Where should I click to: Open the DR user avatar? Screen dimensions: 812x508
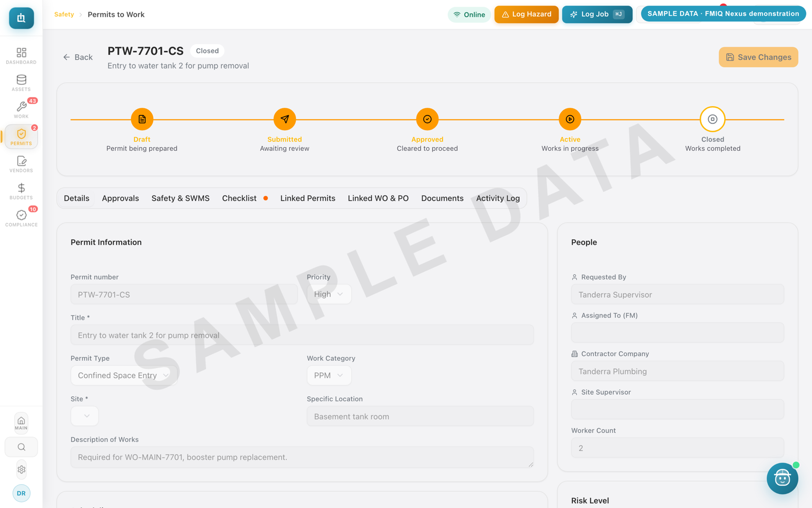(x=21, y=493)
